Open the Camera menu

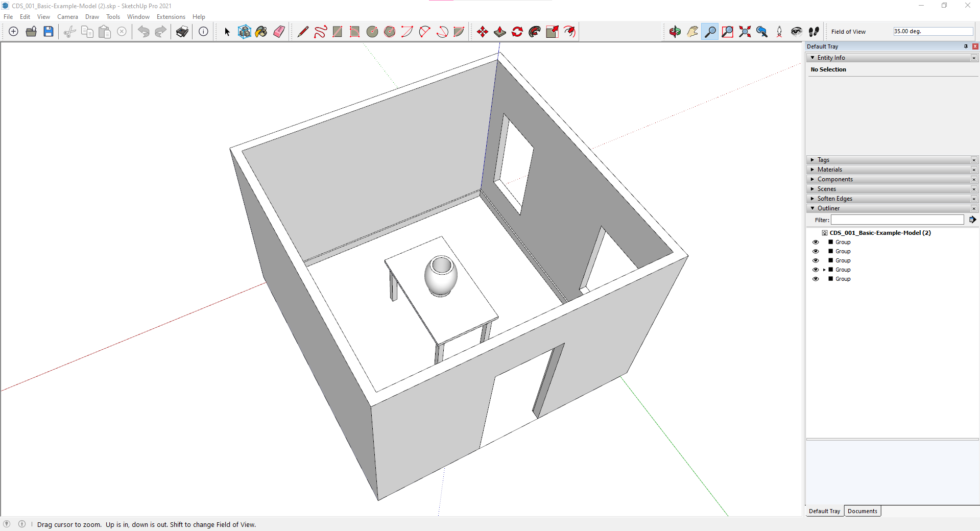[67, 17]
